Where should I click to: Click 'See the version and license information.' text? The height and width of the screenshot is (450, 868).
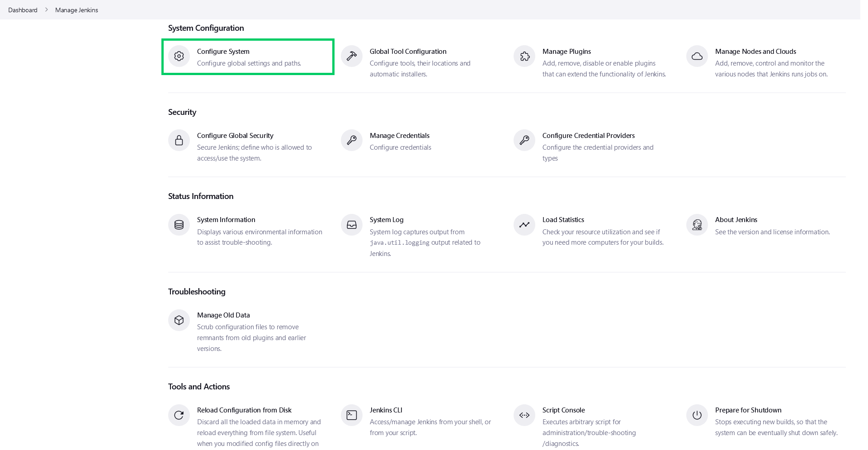tap(773, 232)
